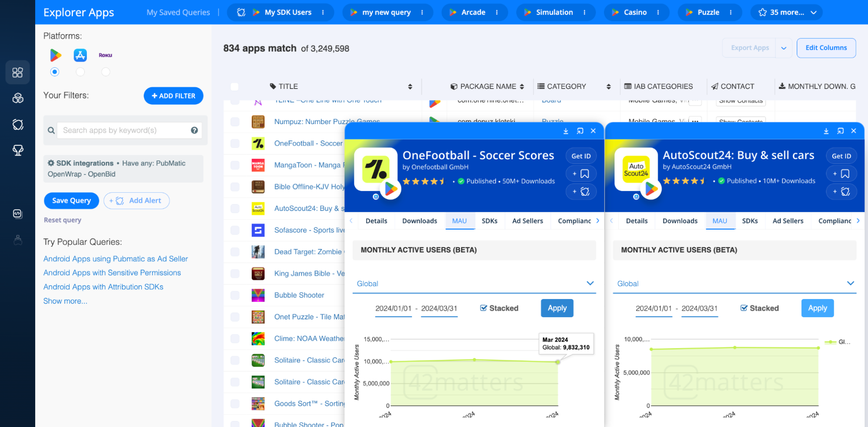Click the Mar 2024 data point on OneFootball chart
868x427 pixels.
click(558, 362)
